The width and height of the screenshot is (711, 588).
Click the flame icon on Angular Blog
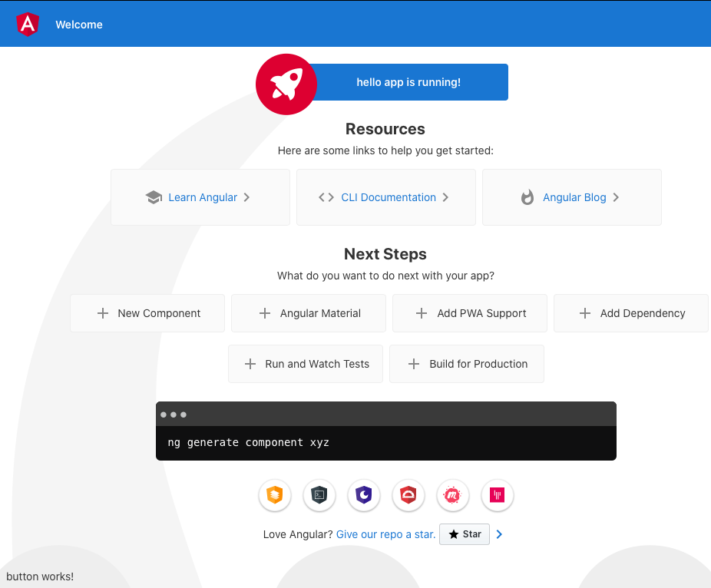tap(527, 197)
